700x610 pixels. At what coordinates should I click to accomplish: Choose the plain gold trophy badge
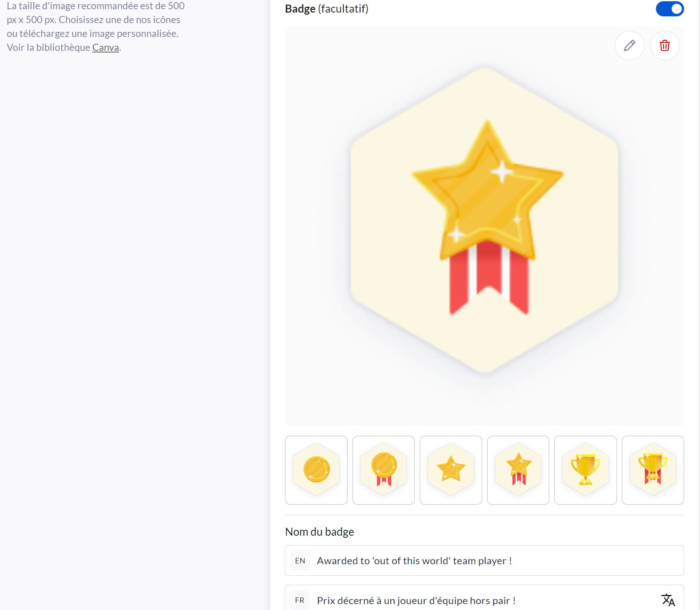585,470
